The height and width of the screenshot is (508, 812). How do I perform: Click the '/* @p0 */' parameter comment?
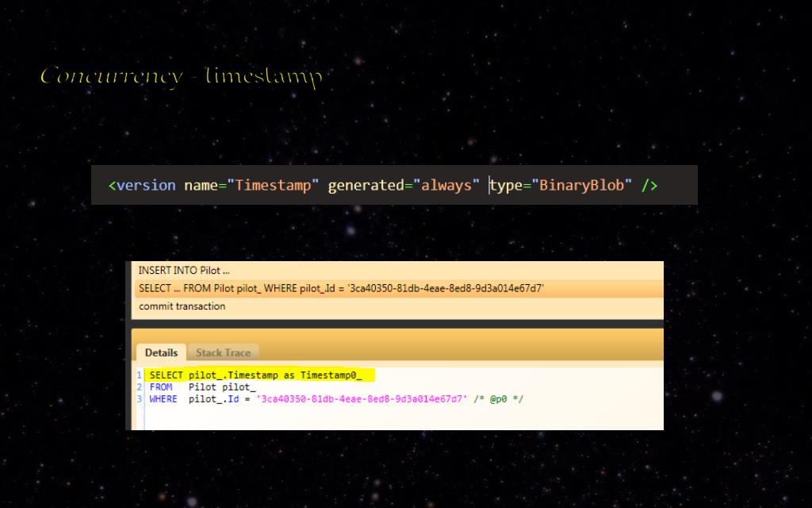pos(498,399)
